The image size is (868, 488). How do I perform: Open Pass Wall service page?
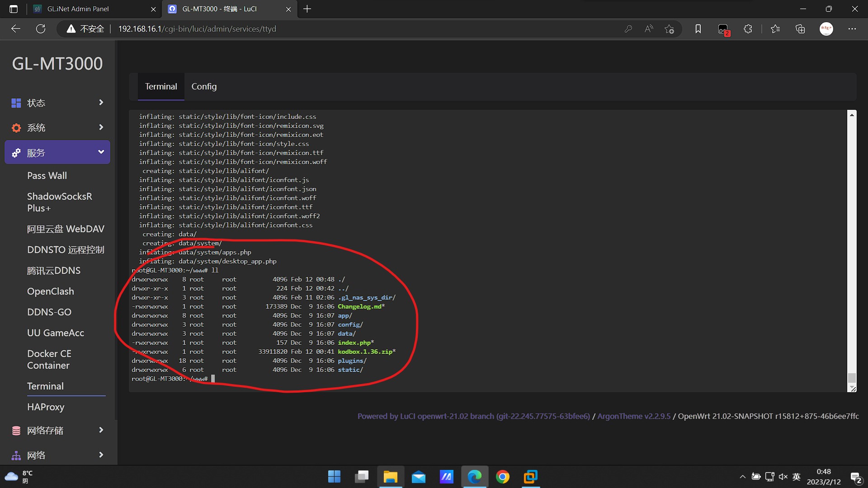click(47, 176)
